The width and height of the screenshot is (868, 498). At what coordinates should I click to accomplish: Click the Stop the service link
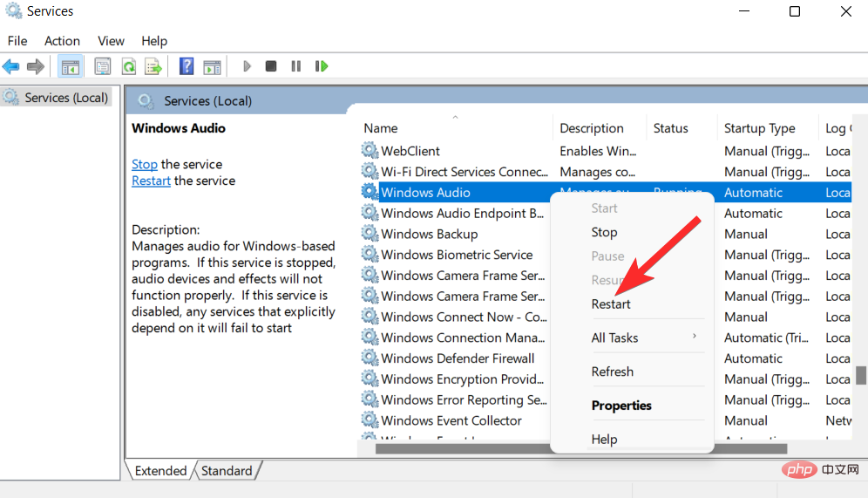pos(145,164)
